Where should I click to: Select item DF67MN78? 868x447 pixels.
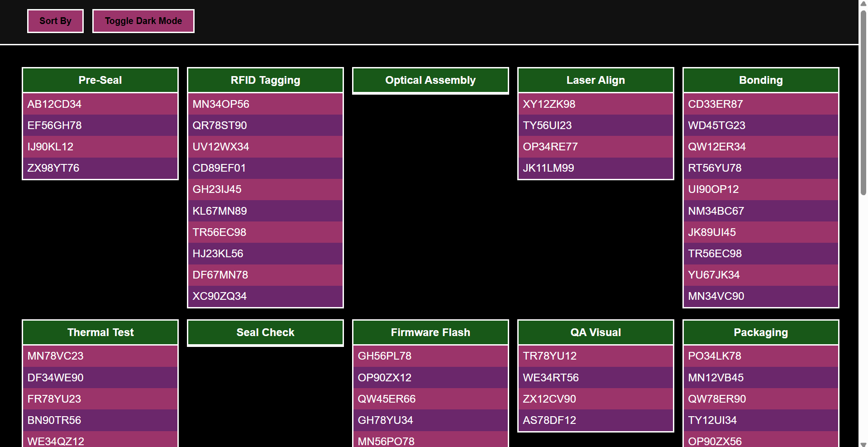[x=265, y=275]
